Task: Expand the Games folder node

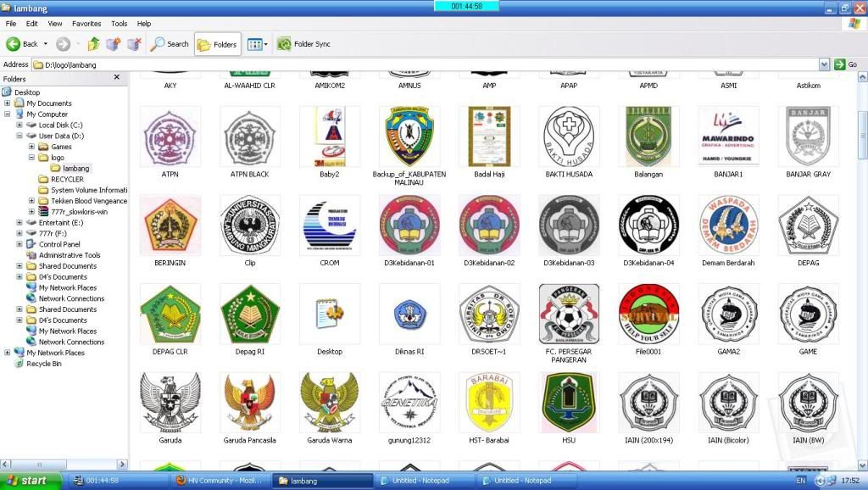Action: pyautogui.click(x=31, y=147)
